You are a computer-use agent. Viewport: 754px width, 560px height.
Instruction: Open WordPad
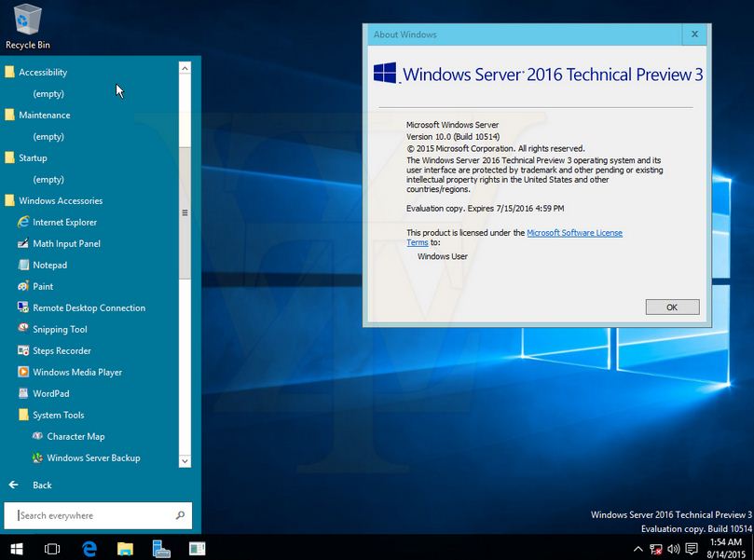click(x=44, y=394)
